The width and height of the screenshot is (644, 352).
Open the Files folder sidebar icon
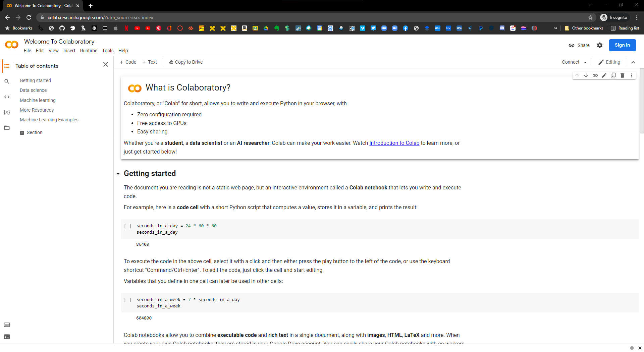pyautogui.click(x=7, y=128)
